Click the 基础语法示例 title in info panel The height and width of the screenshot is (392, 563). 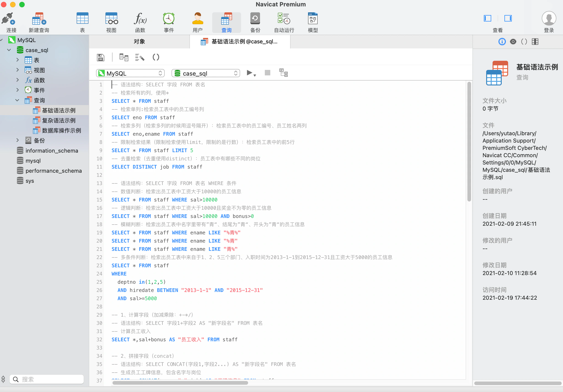point(537,67)
